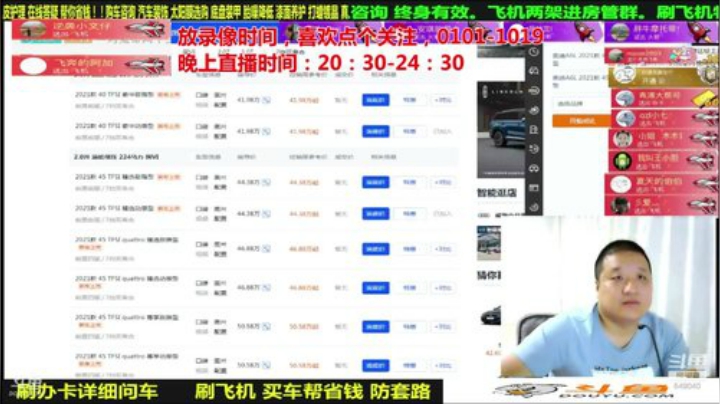Open price calculator for quattro 臻选致雅型 row
This screenshot has width=720, height=404.
267,249
